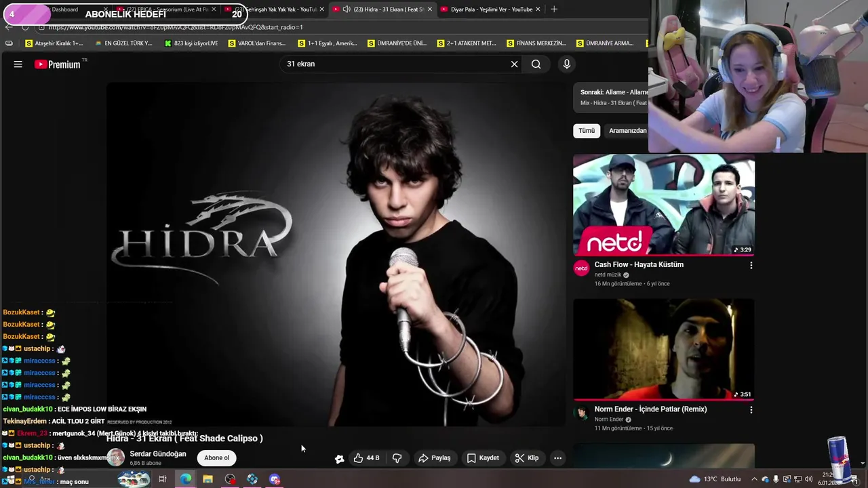Open 1+1 Eşyalı, Amerik... bookmark
Image resolution: width=868 pixels, height=488 pixels.
coord(327,43)
